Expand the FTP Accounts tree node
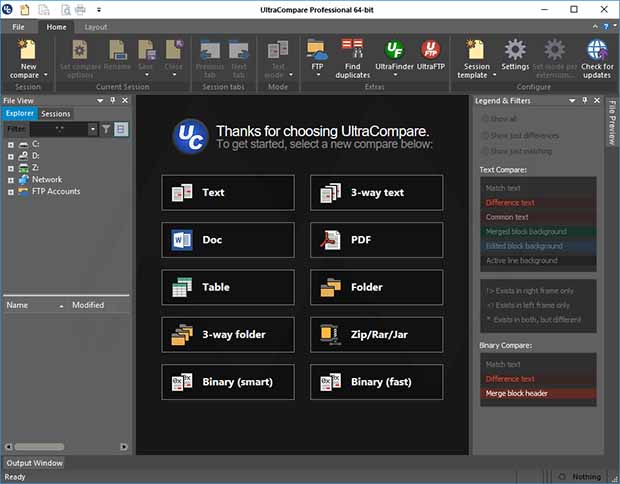The height and width of the screenshot is (484, 620). [x=11, y=191]
